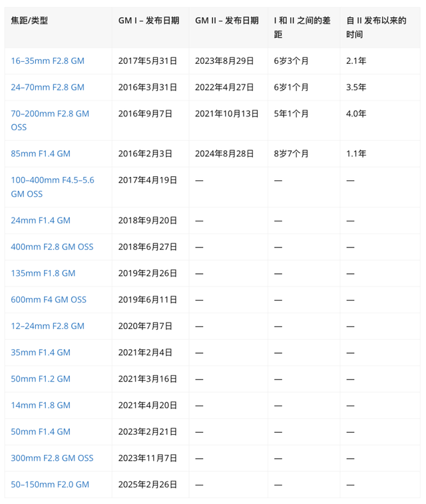Viewport: 426px width, 504px height.
Task: Click the 12–24mm F2.8 GM link
Action: click(47, 326)
